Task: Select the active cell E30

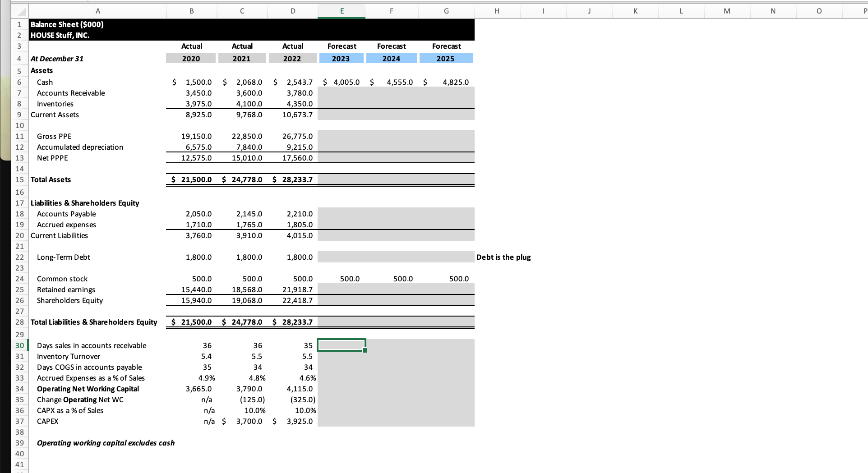Action: coord(342,345)
